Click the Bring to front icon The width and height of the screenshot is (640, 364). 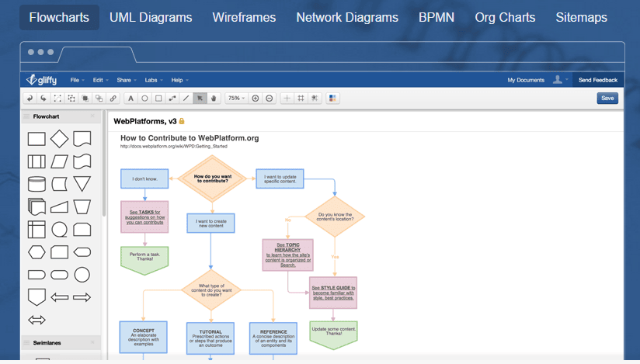point(85,99)
